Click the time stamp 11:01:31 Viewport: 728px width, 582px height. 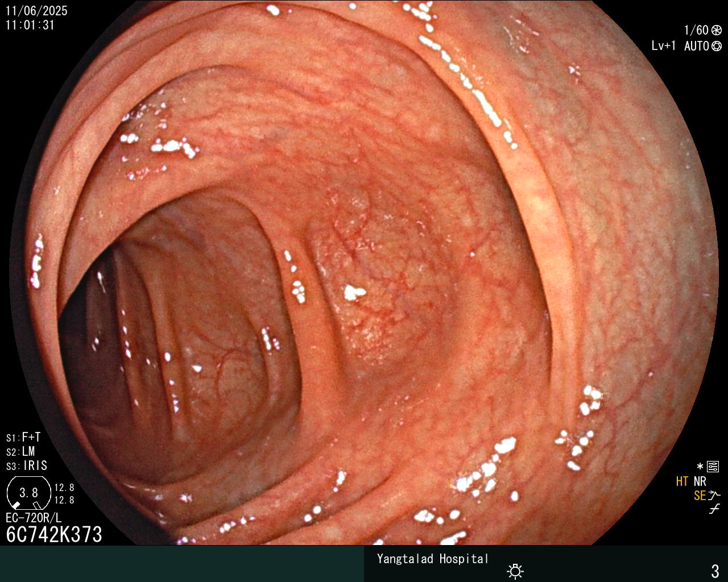pos(30,26)
